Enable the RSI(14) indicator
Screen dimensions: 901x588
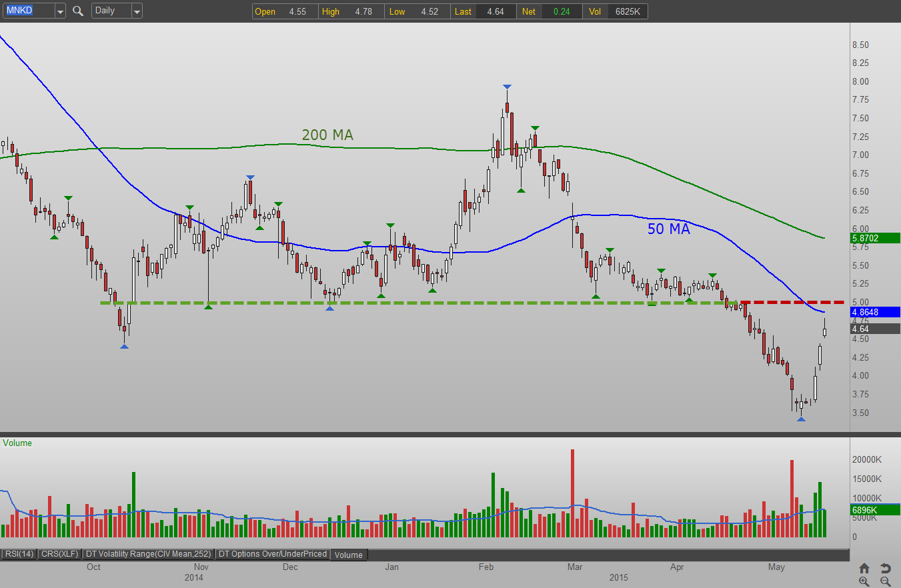click(x=19, y=553)
